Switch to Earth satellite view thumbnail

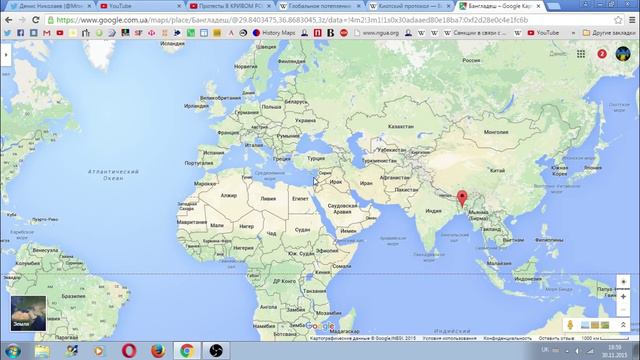28,313
